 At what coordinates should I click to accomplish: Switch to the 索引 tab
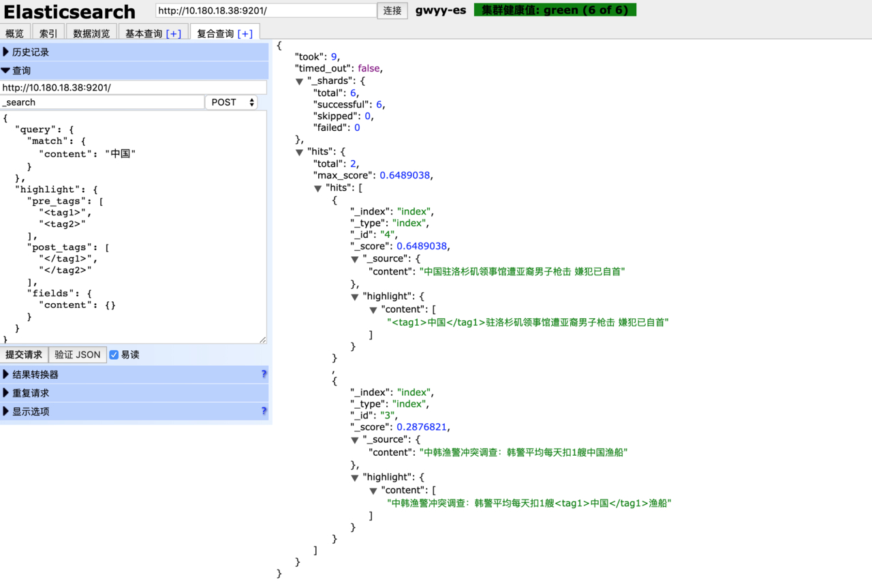(x=48, y=33)
